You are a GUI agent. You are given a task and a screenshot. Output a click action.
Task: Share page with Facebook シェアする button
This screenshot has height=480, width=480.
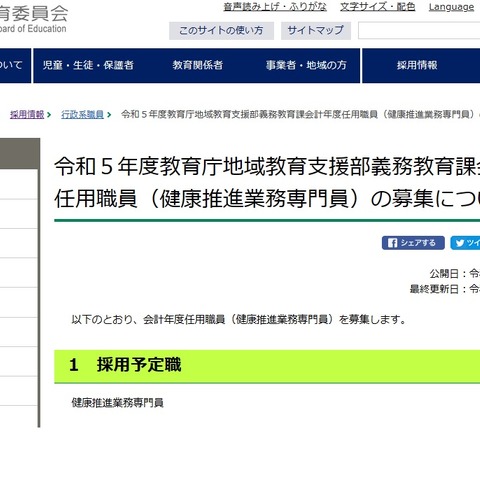coord(413,243)
